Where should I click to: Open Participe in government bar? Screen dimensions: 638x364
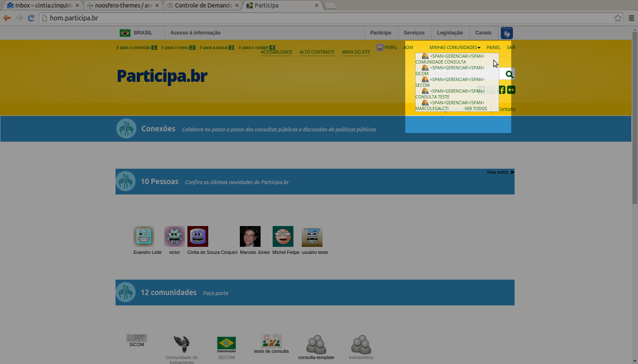point(381,33)
